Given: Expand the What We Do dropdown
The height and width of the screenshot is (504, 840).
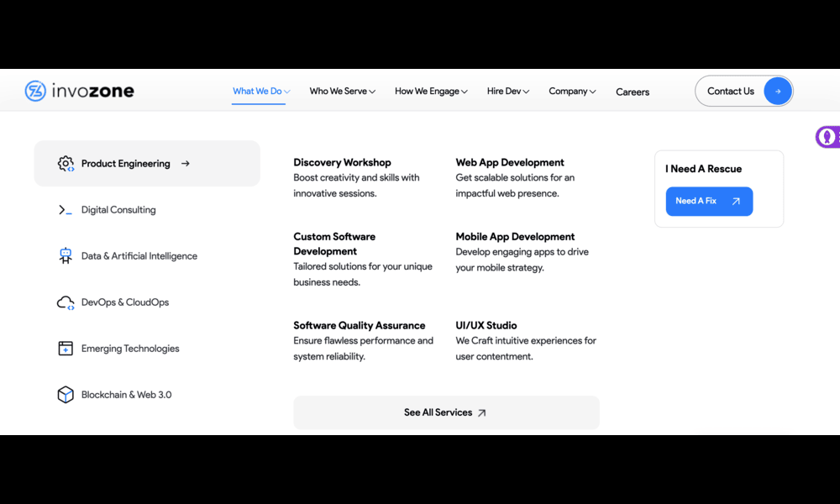Looking at the screenshot, I should [x=260, y=92].
